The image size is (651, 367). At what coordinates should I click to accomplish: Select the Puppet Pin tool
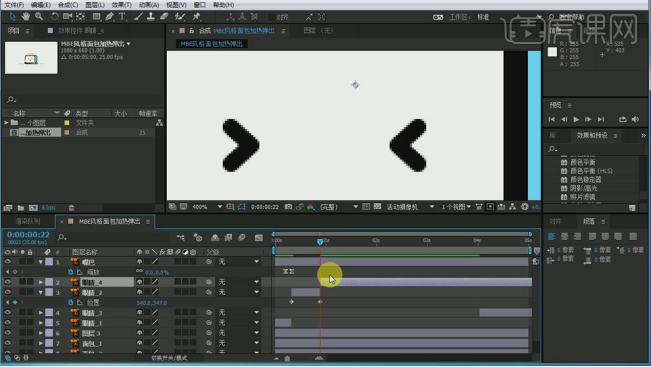point(196,17)
